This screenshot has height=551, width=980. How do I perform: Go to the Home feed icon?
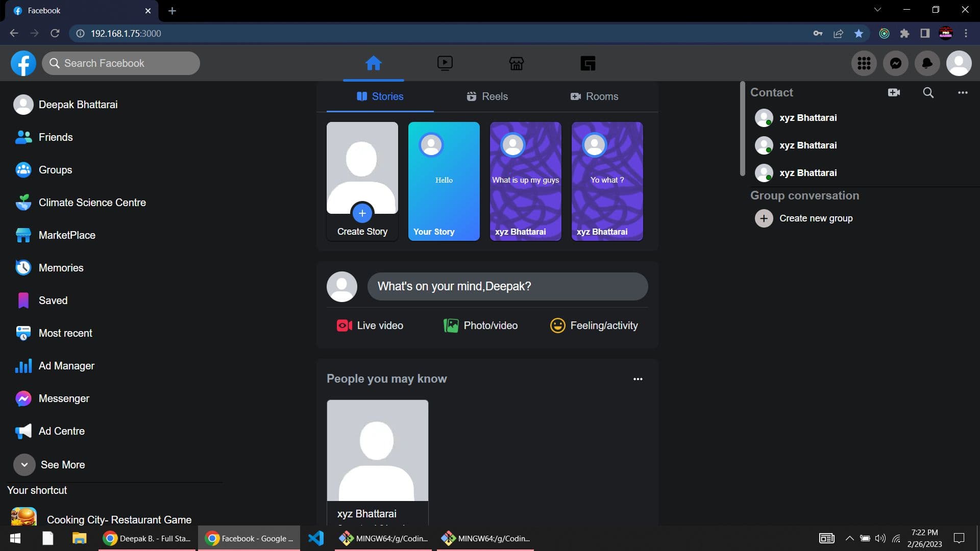(373, 63)
